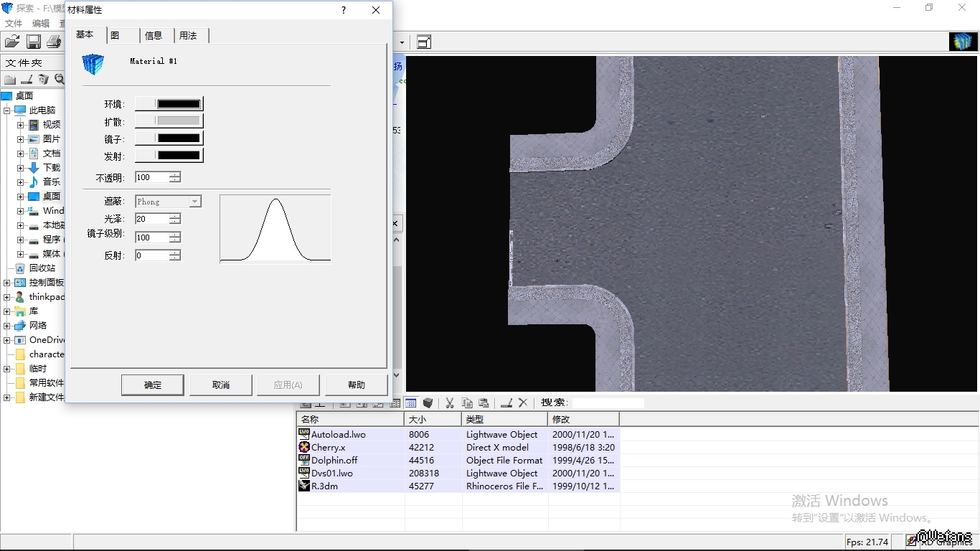
Task: Click the fullscreen view toolbar icon
Action: click(424, 42)
